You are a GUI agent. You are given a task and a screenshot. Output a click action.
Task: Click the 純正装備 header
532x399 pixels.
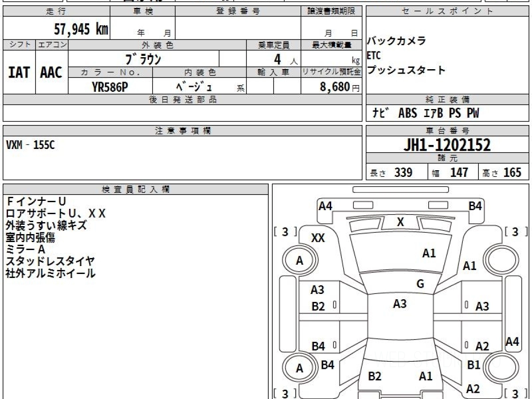[448, 99]
